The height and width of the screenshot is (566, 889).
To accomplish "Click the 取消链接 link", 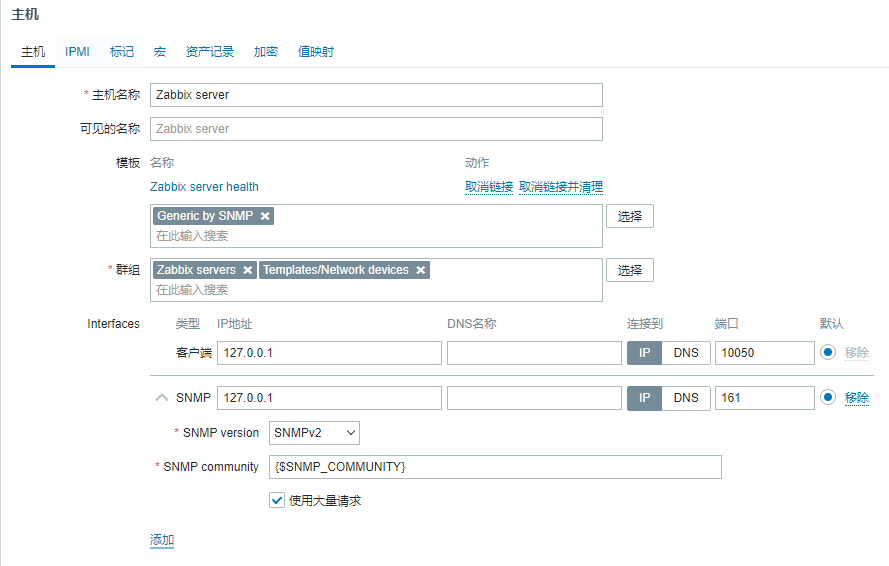I will pyautogui.click(x=489, y=187).
